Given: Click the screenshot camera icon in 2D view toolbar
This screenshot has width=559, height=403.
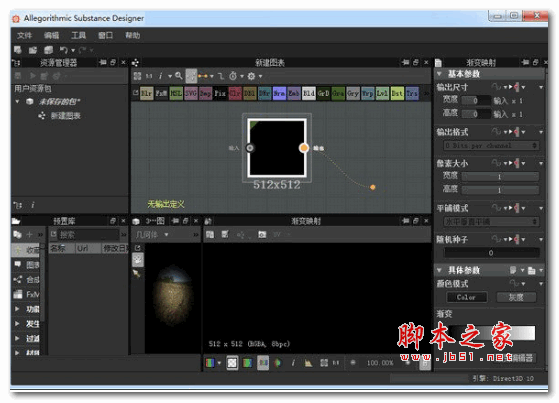Looking at the screenshot, I should (x=262, y=234).
